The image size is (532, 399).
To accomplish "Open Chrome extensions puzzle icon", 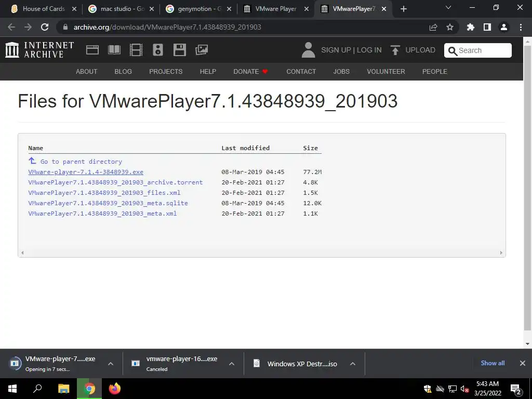I will coord(471,27).
